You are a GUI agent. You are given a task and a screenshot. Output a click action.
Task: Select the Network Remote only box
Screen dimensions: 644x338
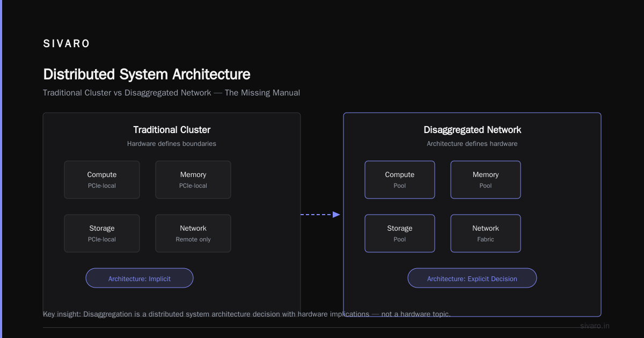[x=193, y=233]
